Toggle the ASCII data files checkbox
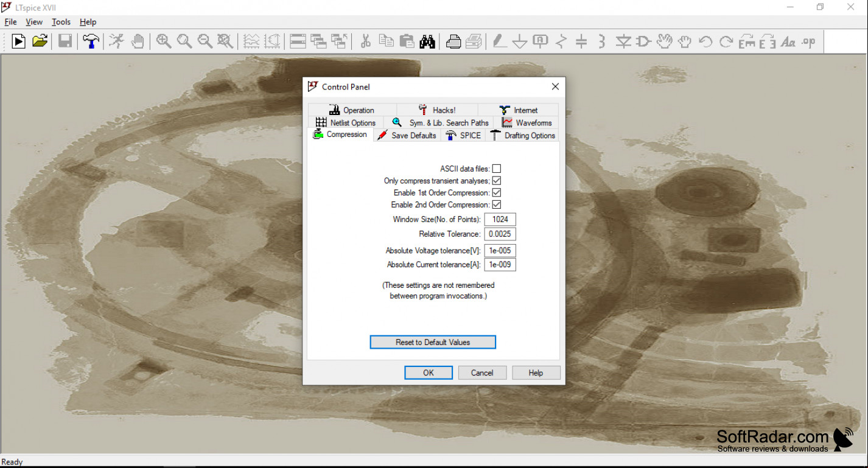 (497, 169)
